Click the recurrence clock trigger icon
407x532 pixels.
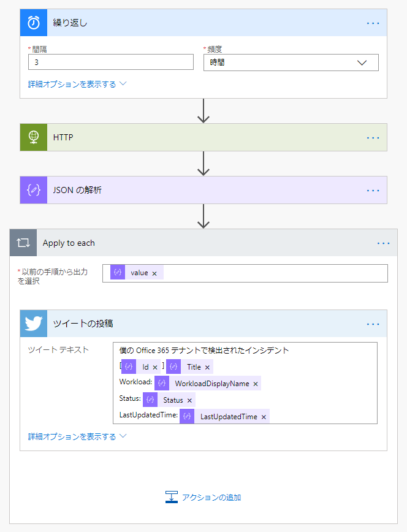pos(34,23)
